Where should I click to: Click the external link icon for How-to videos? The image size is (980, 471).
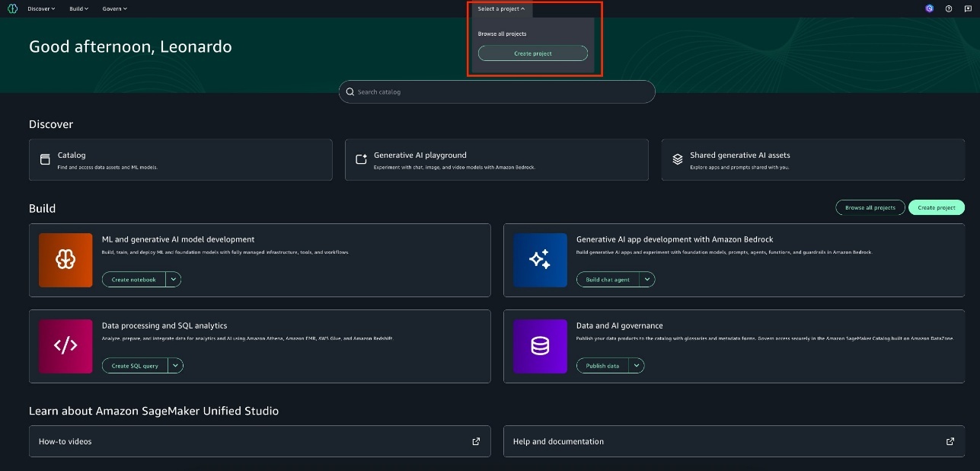coord(476,441)
